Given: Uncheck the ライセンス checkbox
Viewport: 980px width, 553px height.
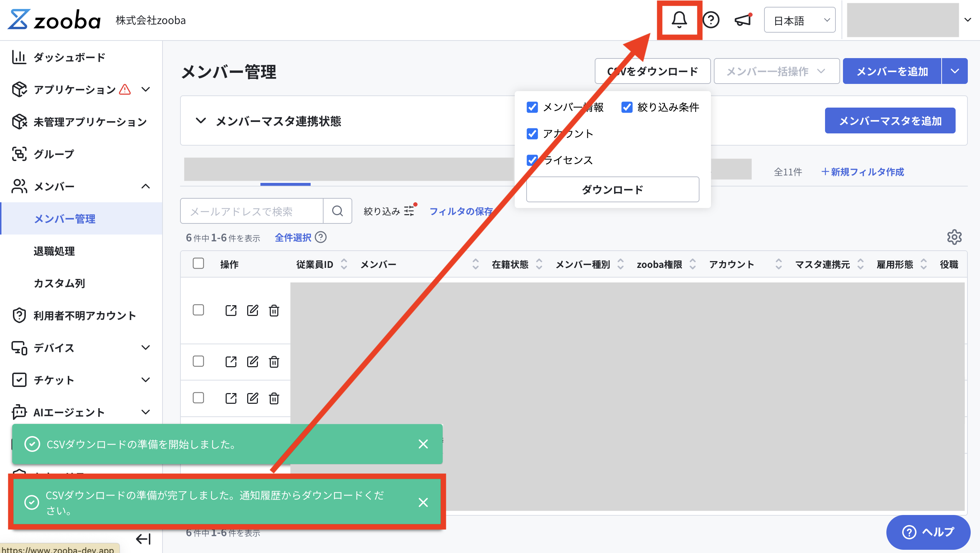Looking at the screenshot, I should pyautogui.click(x=532, y=160).
